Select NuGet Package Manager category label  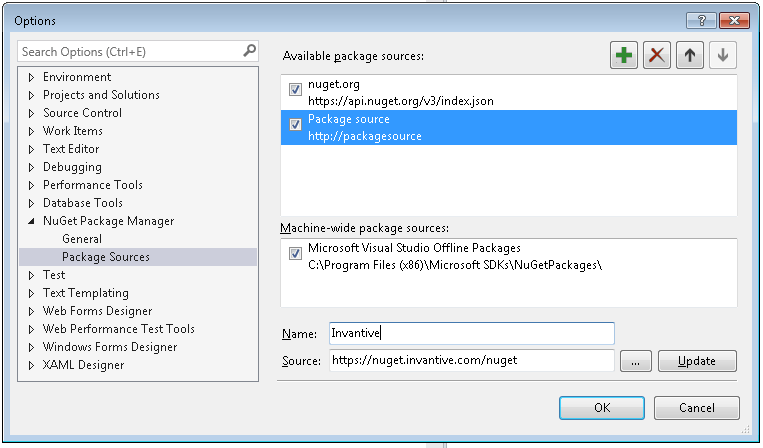(x=109, y=221)
